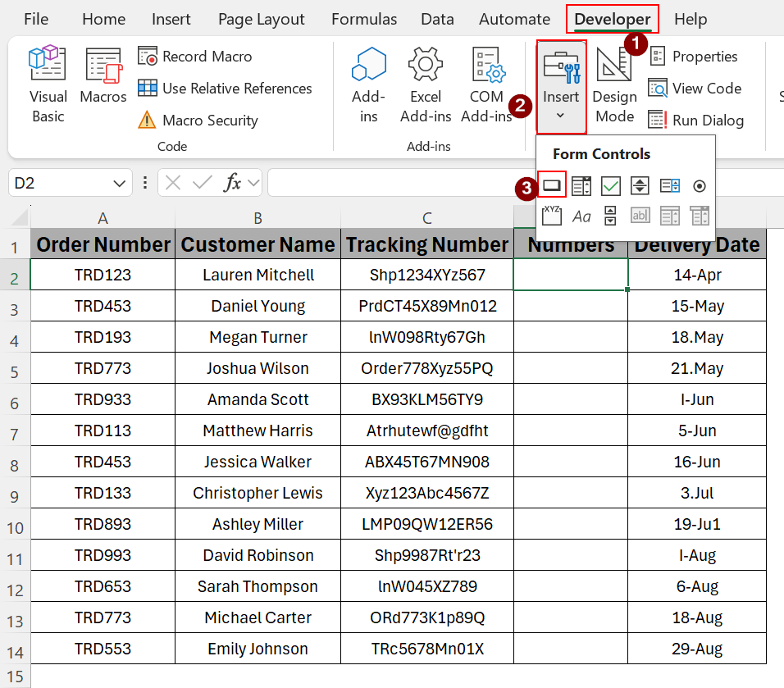Insert an Option Button form control

699,186
